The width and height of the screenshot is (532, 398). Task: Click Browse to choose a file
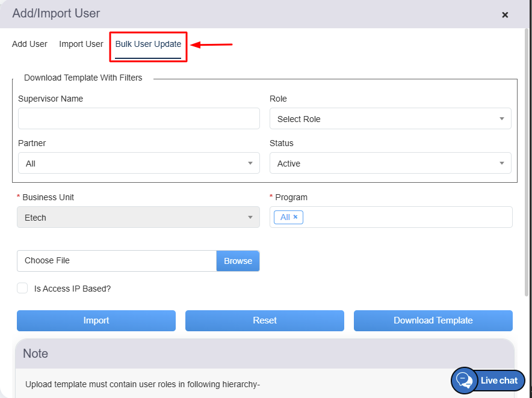point(238,261)
